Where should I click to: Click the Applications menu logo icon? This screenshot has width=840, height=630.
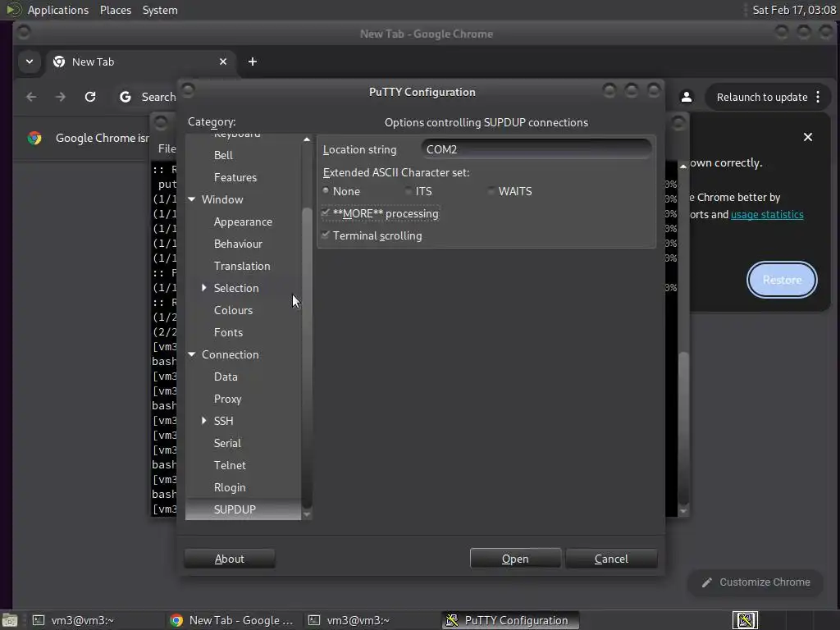point(13,10)
